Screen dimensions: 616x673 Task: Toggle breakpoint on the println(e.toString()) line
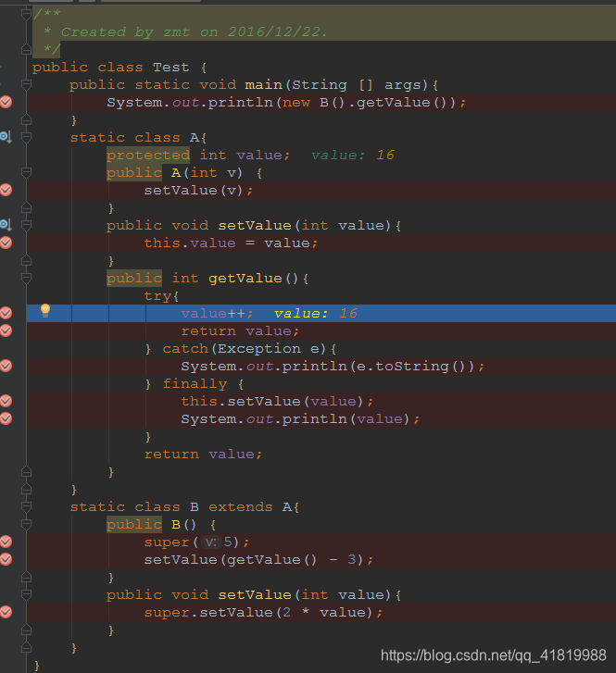pyautogui.click(x=6, y=366)
